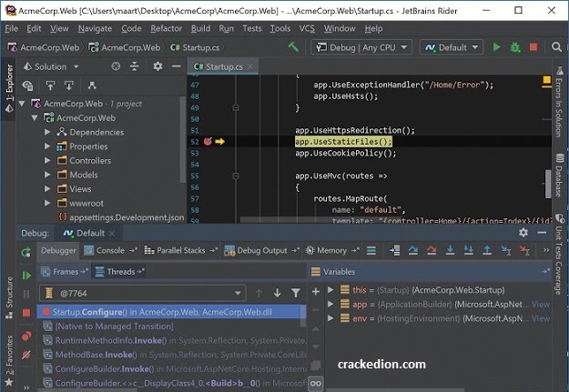Click the Step Out blue up-arrow icon
This screenshot has width=569, height=392.
[x=487, y=250]
